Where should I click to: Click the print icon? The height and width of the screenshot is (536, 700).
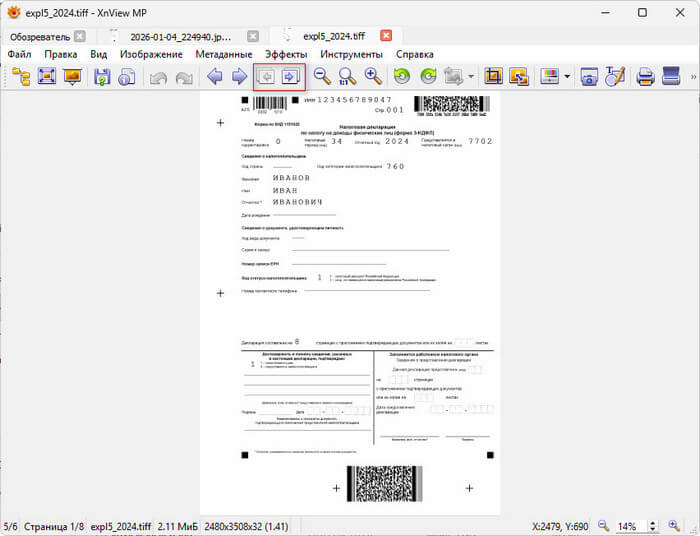pyautogui.click(x=646, y=76)
